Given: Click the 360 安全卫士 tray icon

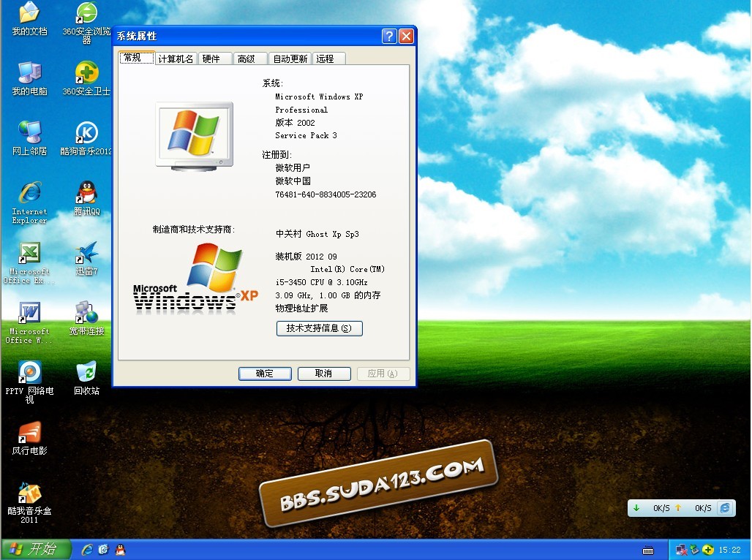Looking at the screenshot, I should (x=707, y=550).
